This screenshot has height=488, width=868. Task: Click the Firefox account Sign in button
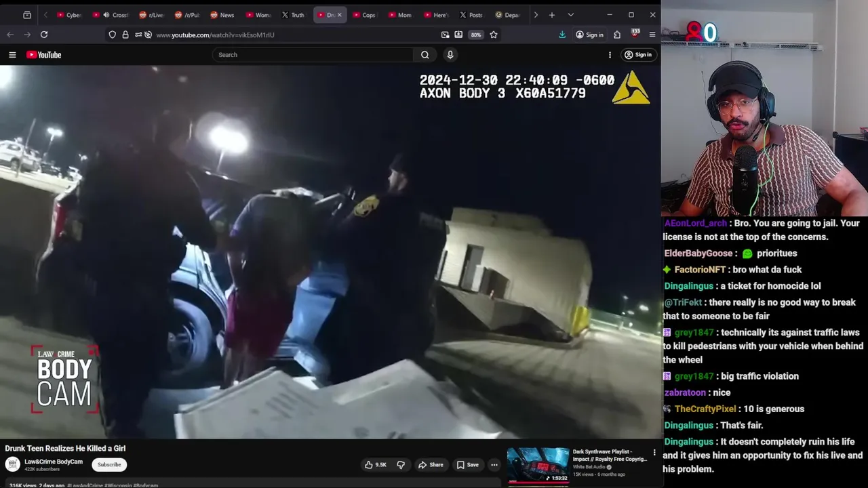point(589,35)
